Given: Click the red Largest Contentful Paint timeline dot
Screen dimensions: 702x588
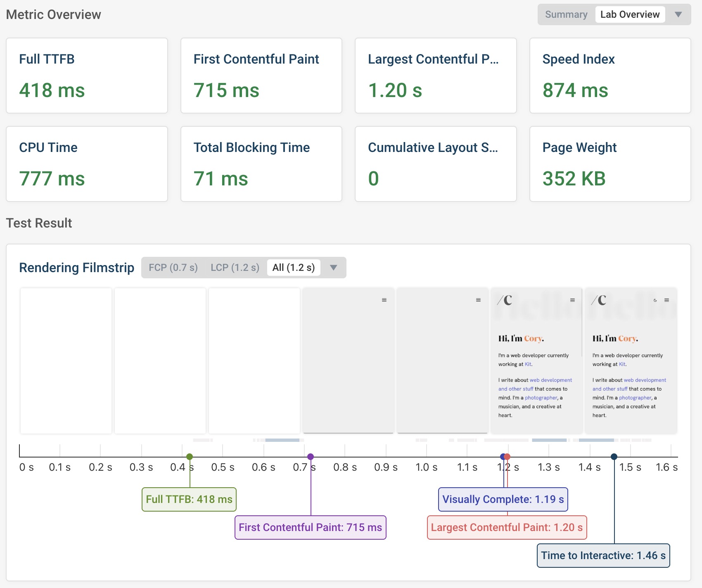Looking at the screenshot, I should click(508, 457).
